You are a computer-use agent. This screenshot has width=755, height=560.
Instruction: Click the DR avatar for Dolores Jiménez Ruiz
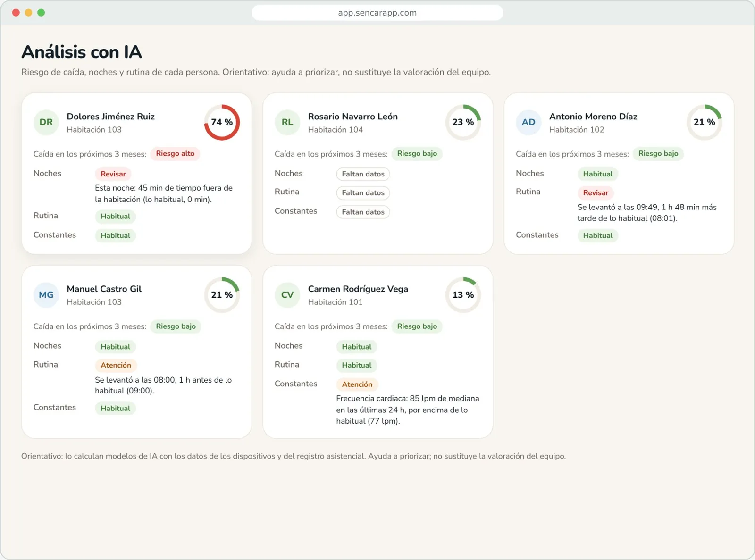46,122
